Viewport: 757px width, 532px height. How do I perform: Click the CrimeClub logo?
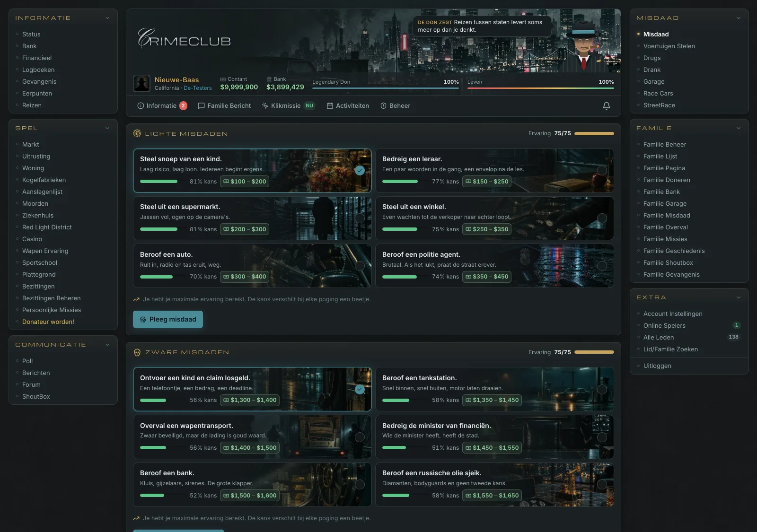pyautogui.click(x=184, y=39)
